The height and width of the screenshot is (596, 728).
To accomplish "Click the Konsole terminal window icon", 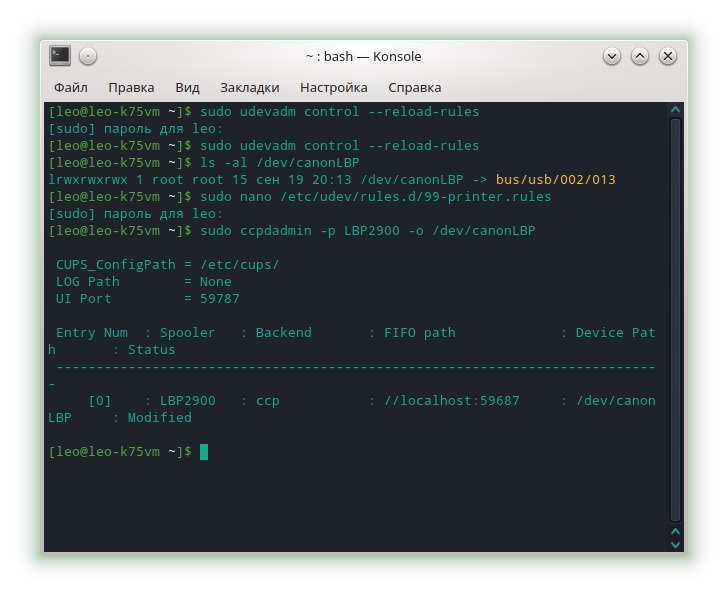I will tap(60, 56).
